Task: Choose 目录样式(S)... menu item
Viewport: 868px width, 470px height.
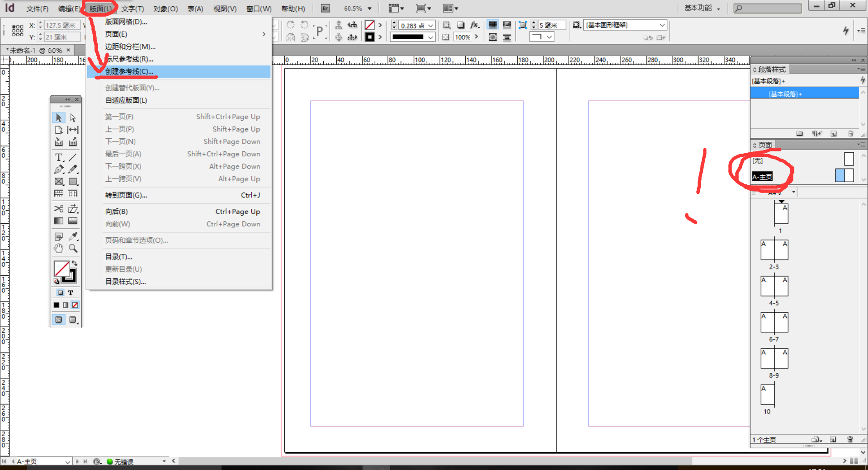Action: coord(179,282)
